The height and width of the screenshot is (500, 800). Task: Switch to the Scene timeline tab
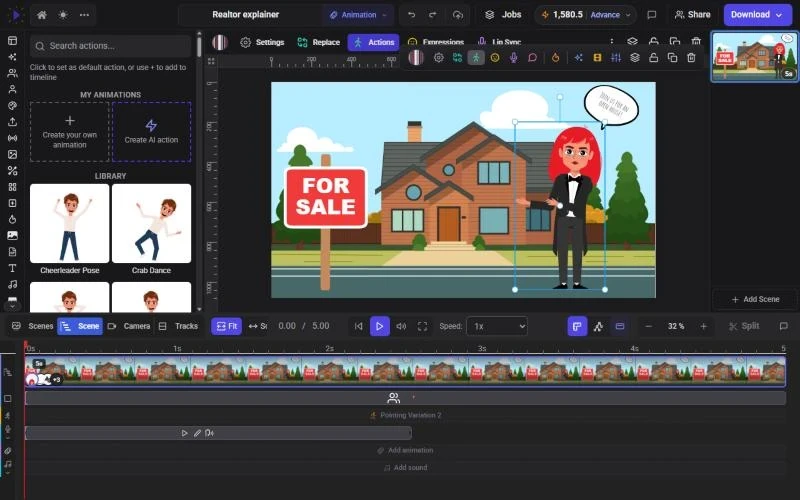(x=80, y=326)
